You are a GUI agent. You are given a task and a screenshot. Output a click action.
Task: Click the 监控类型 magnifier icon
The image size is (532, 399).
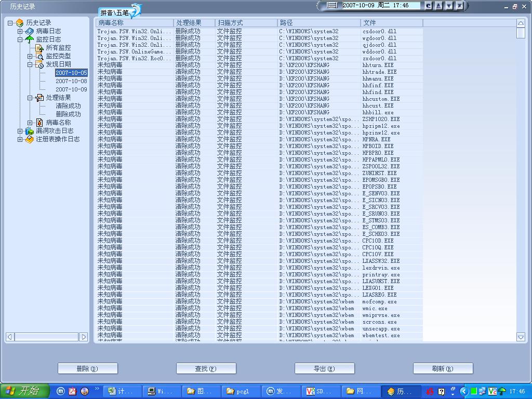(x=39, y=56)
